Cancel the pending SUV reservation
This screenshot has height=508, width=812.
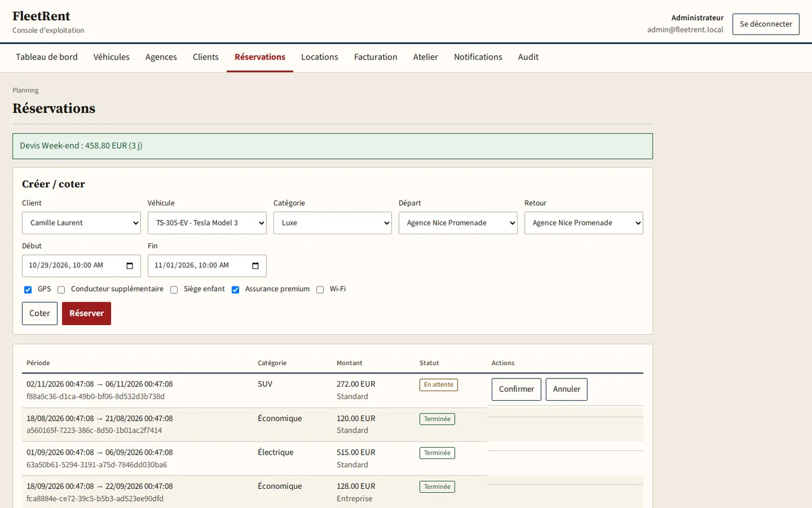click(566, 389)
